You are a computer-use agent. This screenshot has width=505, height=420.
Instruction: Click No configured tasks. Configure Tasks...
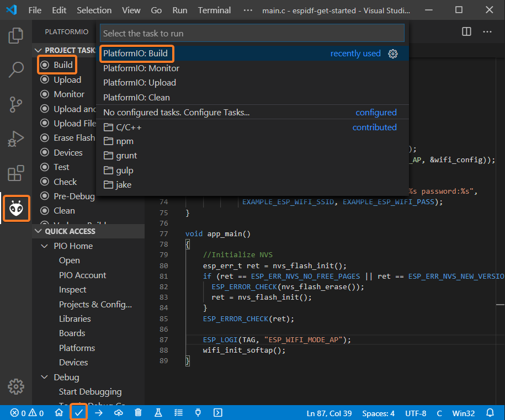coord(253,113)
